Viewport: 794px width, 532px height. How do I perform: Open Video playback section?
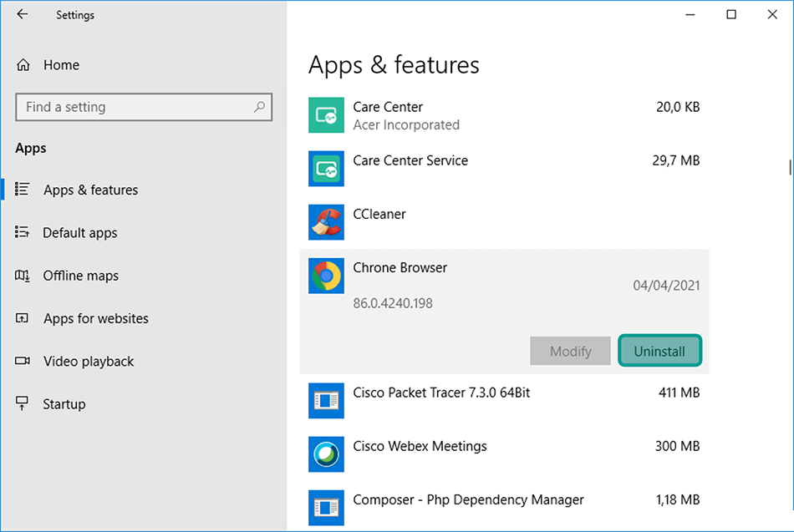tap(89, 362)
